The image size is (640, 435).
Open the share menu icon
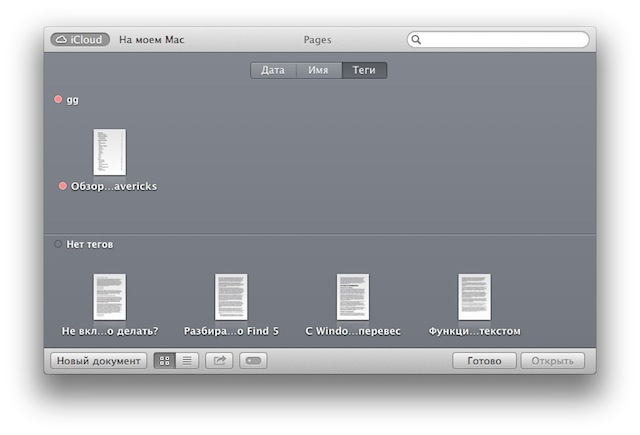tap(219, 361)
